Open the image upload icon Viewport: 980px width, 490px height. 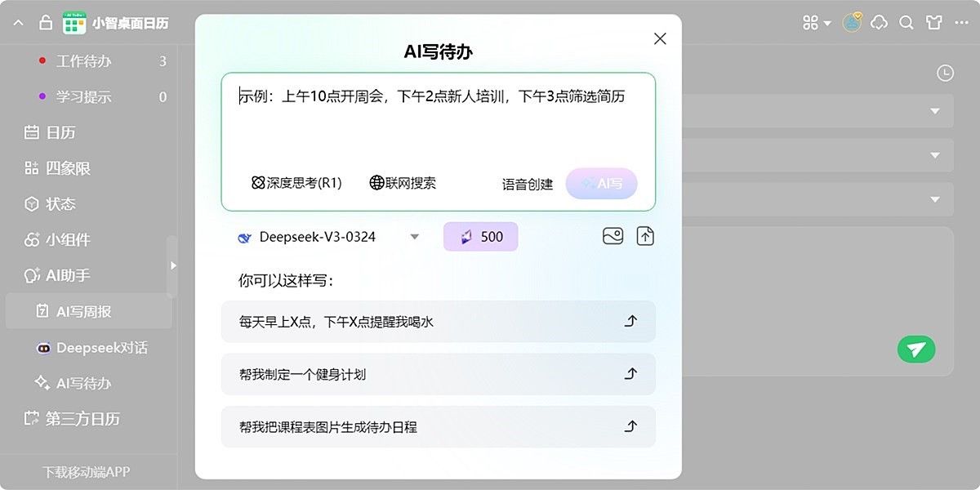pyautogui.click(x=612, y=236)
